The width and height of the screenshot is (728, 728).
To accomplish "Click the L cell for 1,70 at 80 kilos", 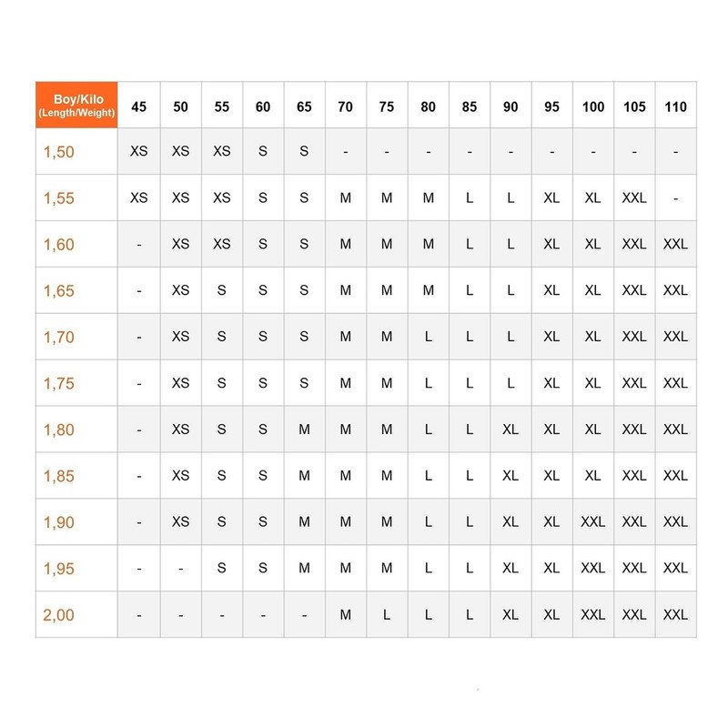I will coord(429,337).
